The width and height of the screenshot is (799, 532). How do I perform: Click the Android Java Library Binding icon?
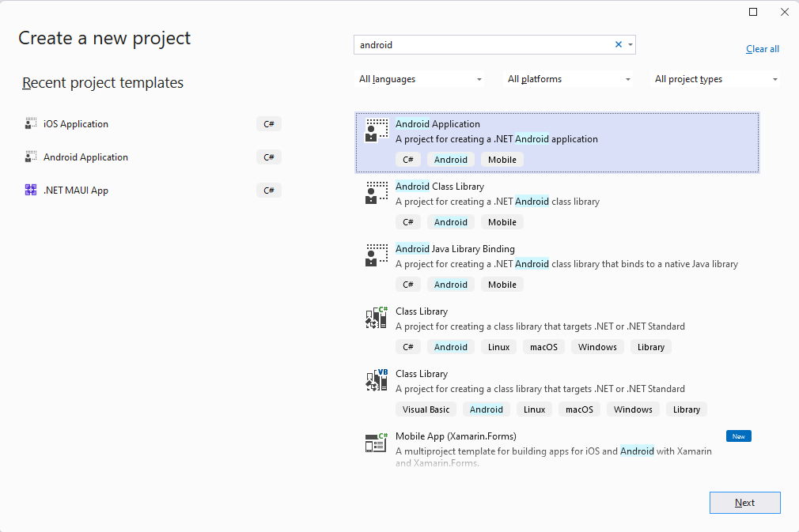point(377,255)
